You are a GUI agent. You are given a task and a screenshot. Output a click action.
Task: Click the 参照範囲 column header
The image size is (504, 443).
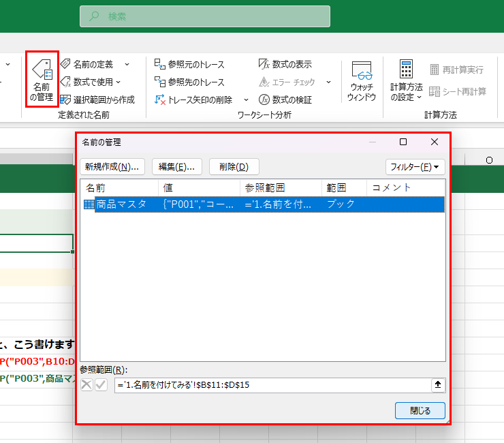coord(281,187)
